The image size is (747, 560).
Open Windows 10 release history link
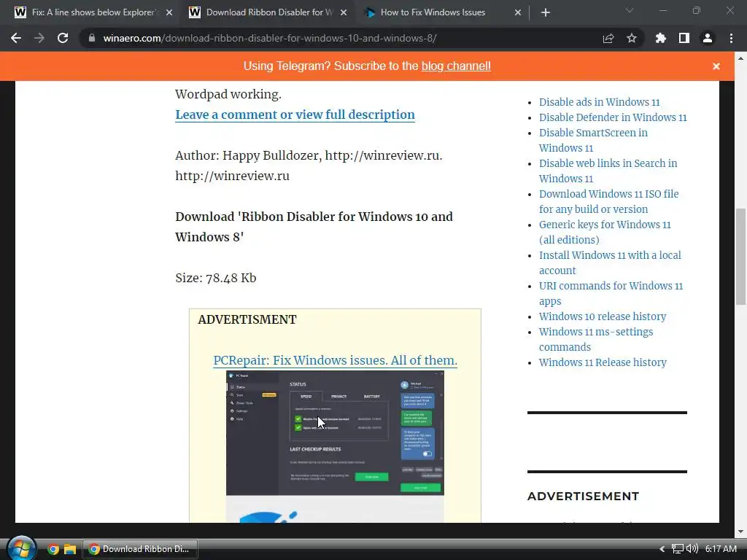tap(602, 316)
